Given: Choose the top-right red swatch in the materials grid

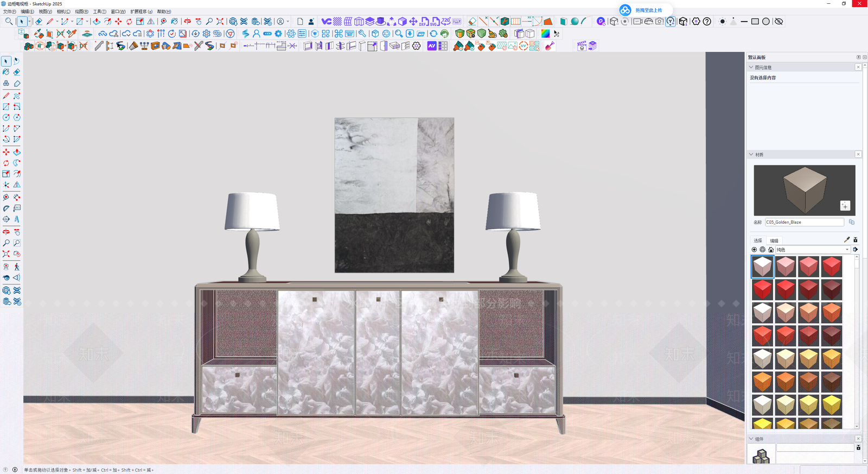Looking at the screenshot, I should point(832,267).
